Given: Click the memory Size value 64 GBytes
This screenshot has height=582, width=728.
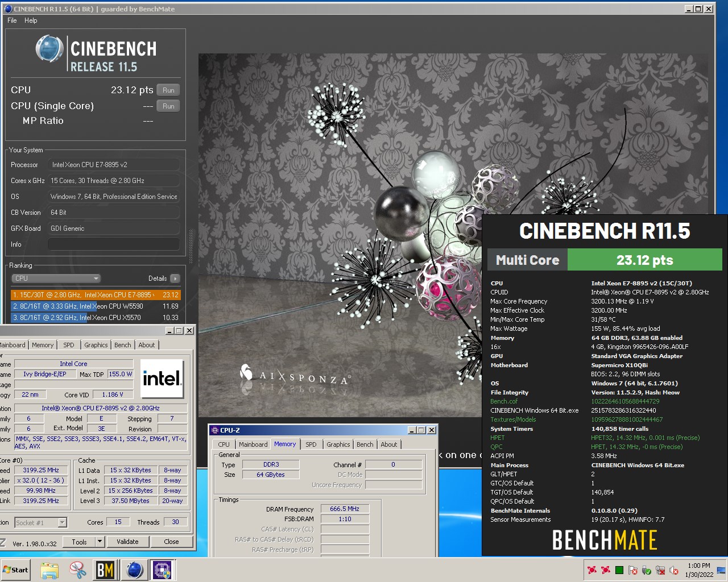Looking at the screenshot, I should (271, 475).
